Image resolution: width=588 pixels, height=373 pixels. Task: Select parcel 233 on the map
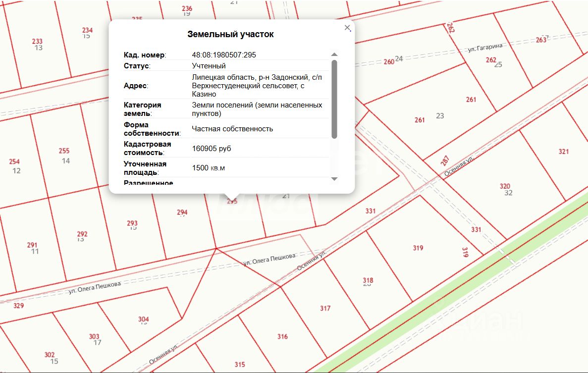pyautogui.click(x=37, y=41)
